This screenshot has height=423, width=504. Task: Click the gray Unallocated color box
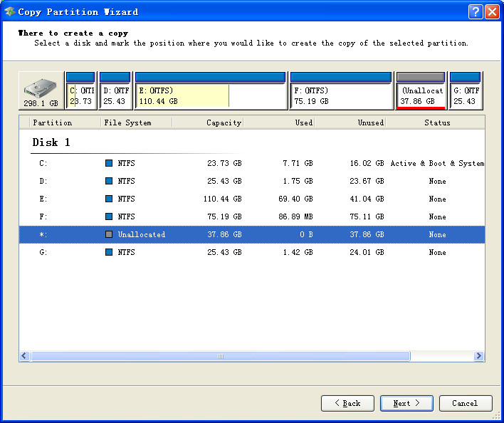click(x=109, y=234)
